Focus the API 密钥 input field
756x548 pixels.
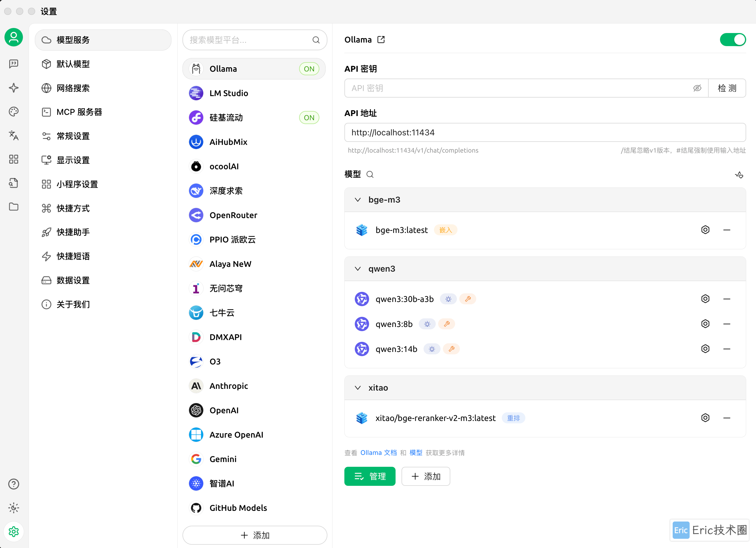[526, 88]
